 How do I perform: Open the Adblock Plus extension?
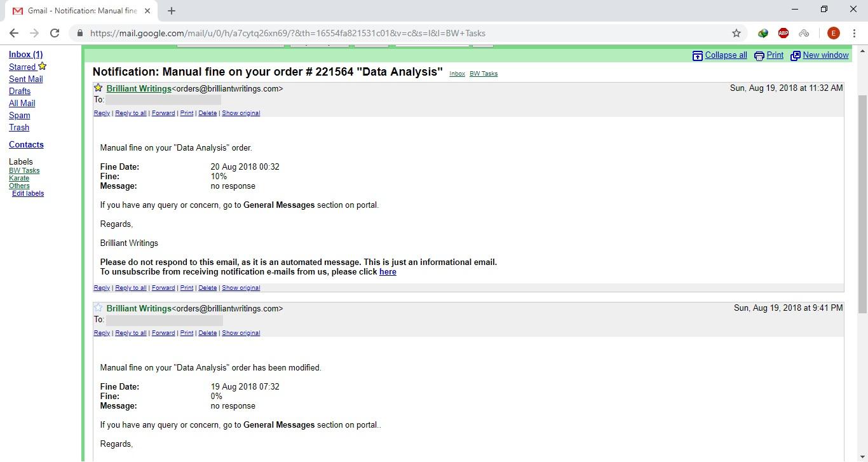[x=783, y=33]
